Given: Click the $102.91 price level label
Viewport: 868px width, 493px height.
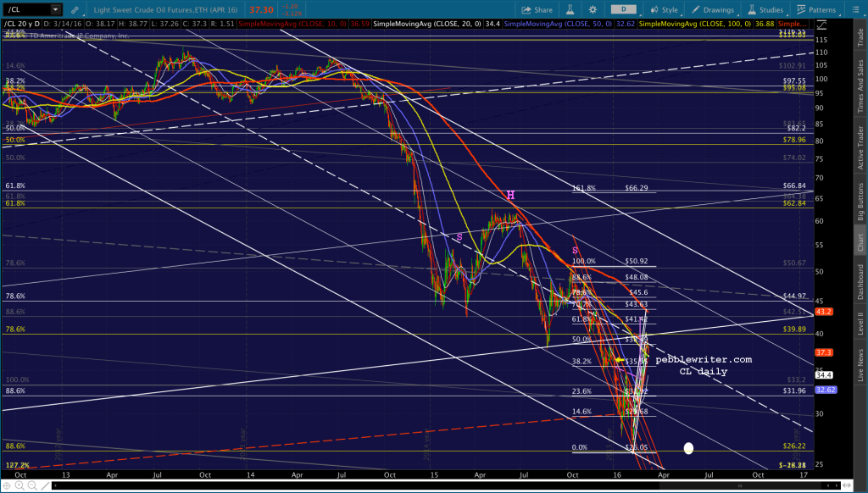Looking at the screenshot, I should [x=793, y=65].
